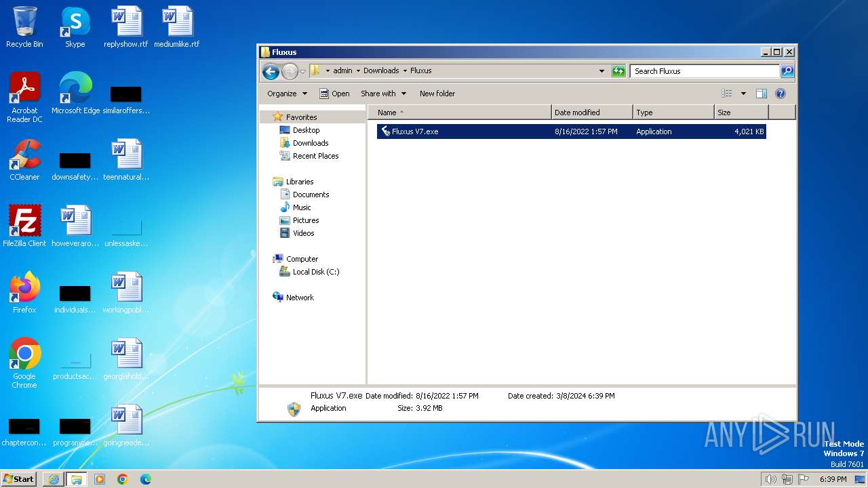The width and height of the screenshot is (868, 488).
Task: Open recent pages dropdown beside forward arrow
Action: pos(302,71)
